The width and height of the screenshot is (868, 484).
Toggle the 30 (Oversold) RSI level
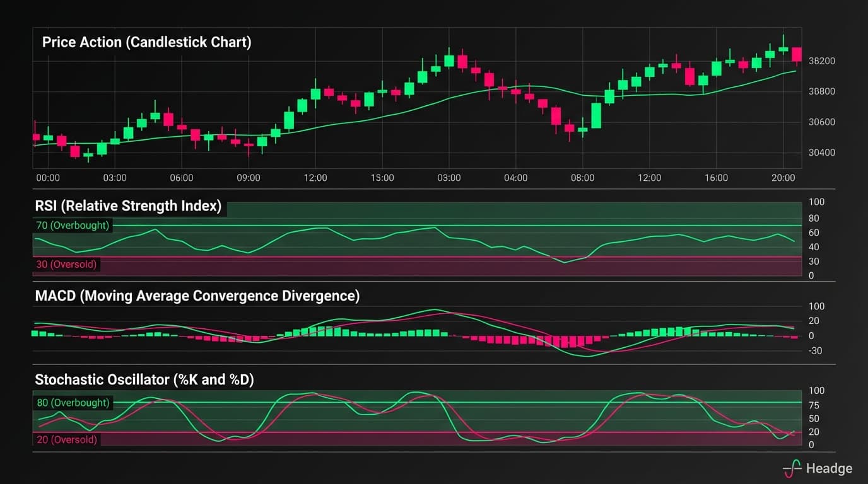click(66, 264)
